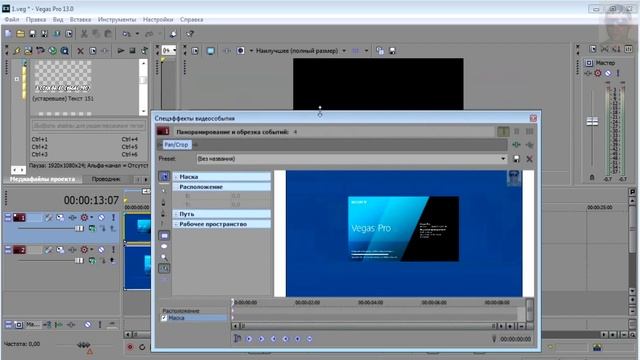Open the Правка menu
Image resolution: width=640 pixels, height=360 pixels.
(x=36, y=20)
